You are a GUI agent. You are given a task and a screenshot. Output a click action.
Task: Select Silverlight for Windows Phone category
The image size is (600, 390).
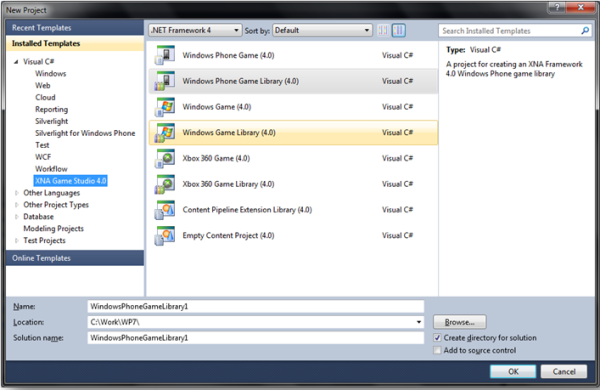[85, 133]
